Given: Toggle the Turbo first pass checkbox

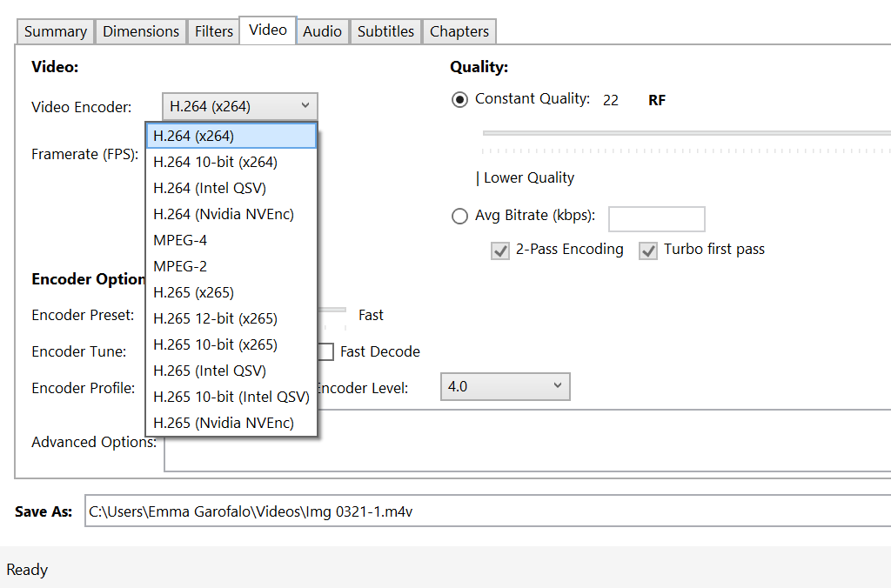Looking at the screenshot, I should click(x=648, y=251).
